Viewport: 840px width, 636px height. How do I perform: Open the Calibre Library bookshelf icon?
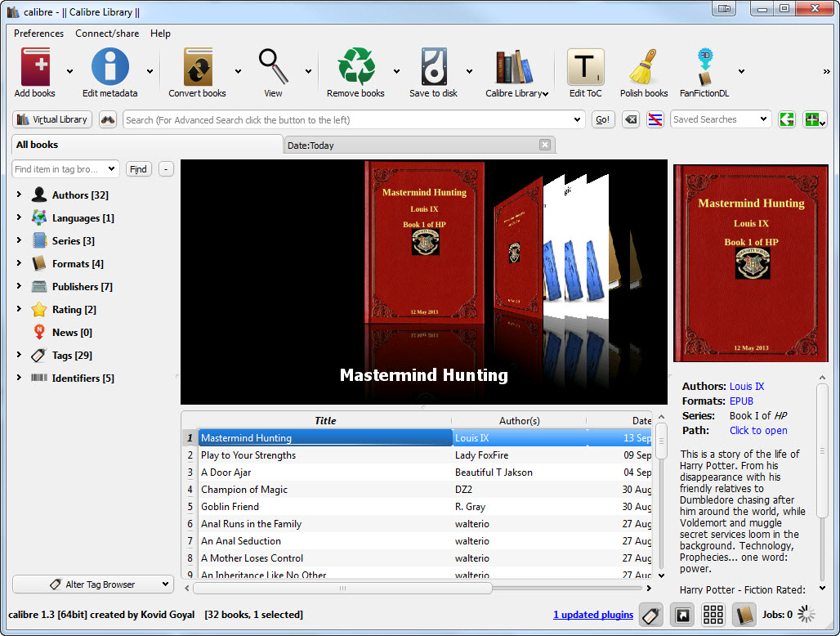[514, 67]
